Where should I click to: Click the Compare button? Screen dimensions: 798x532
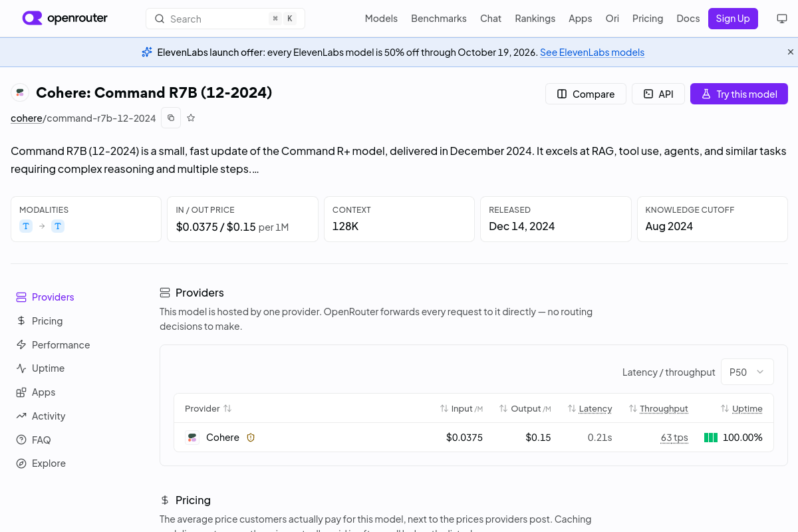tap(585, 94)
